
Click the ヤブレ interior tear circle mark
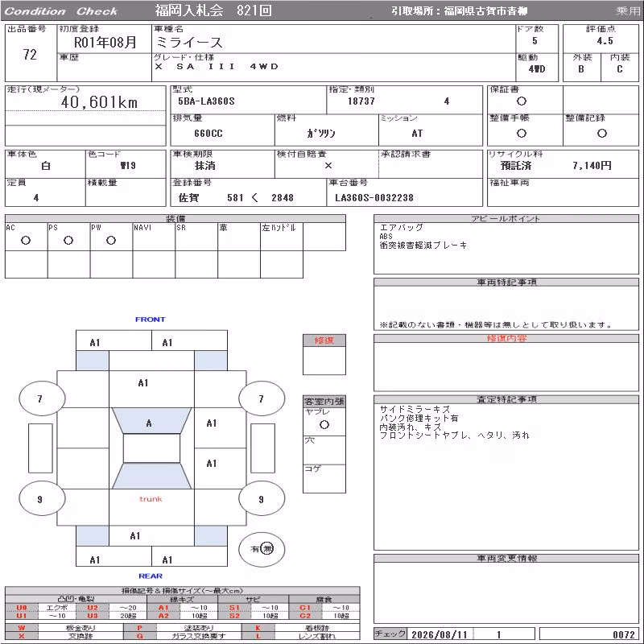tap(324, 425)
